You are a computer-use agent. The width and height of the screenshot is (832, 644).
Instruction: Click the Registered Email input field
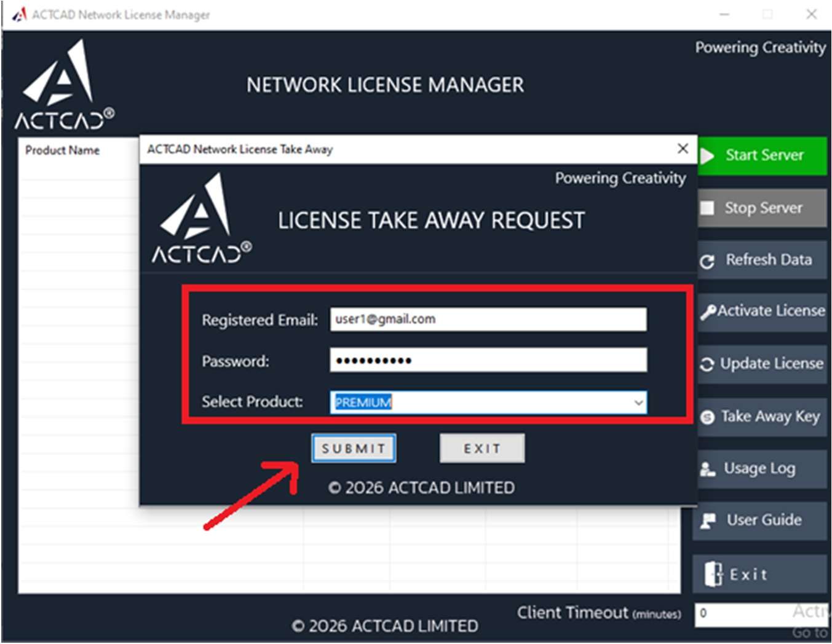point(488,320)
